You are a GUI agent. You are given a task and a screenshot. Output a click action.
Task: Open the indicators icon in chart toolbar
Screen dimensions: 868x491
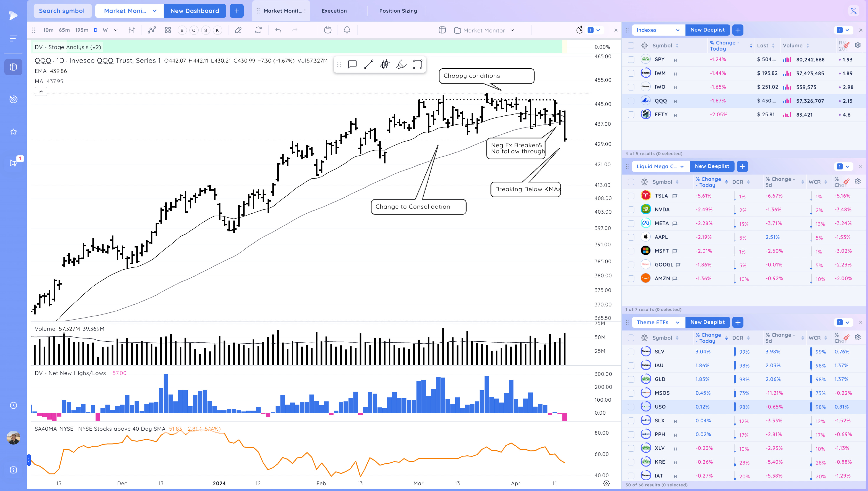pos(152,30)
